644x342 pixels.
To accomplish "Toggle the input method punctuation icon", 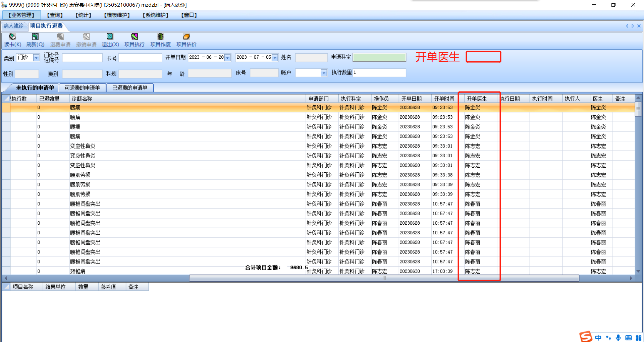I will (x=608, y=338).
